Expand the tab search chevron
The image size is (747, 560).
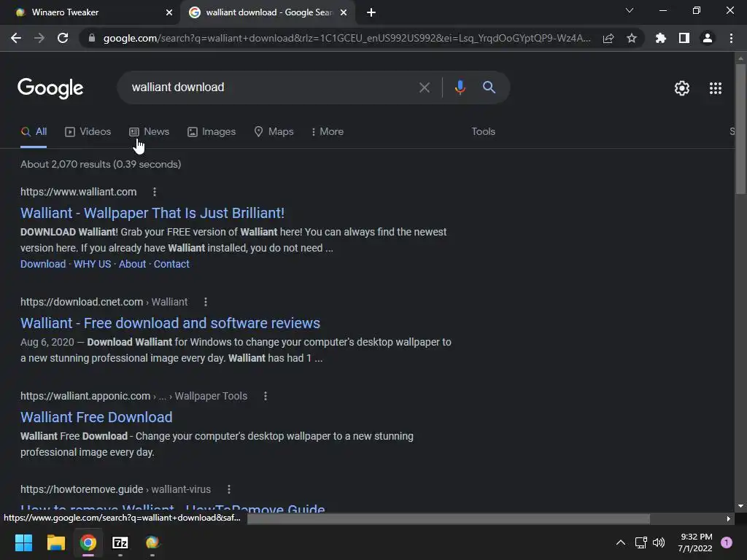coord(630,10)
